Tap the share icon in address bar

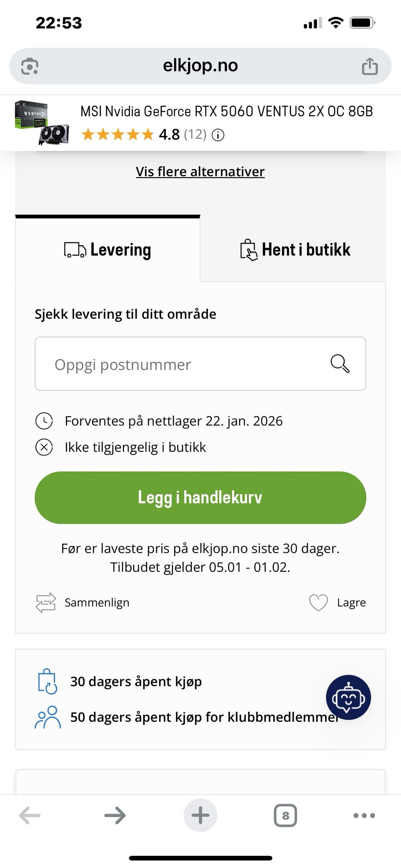click(370, 66)
